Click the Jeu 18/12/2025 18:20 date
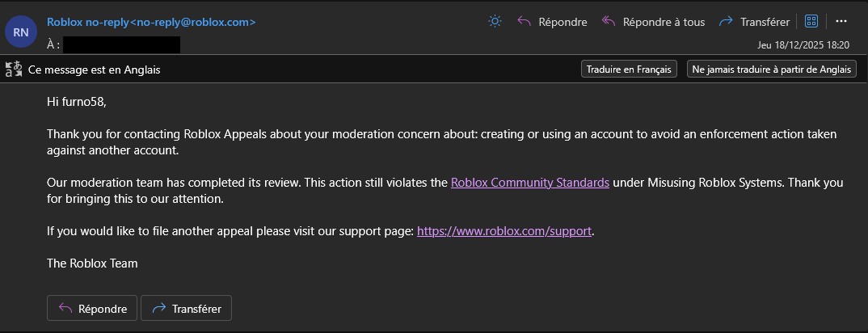The image size is (868, 333). coord(803,44)
